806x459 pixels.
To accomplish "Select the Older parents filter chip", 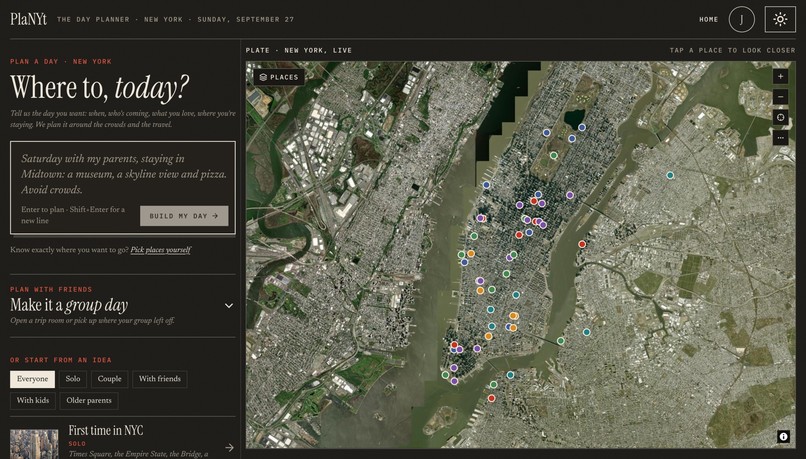I will point(89,401).
